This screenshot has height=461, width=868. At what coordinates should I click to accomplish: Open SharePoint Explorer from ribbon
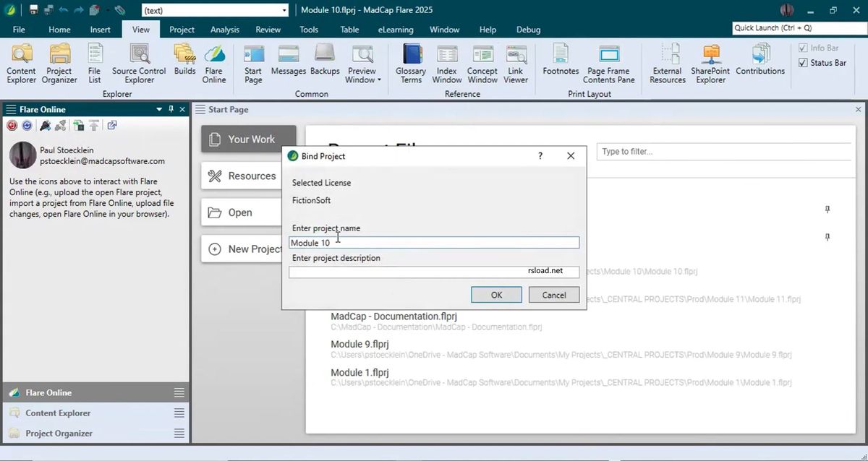tap(710, 63)
